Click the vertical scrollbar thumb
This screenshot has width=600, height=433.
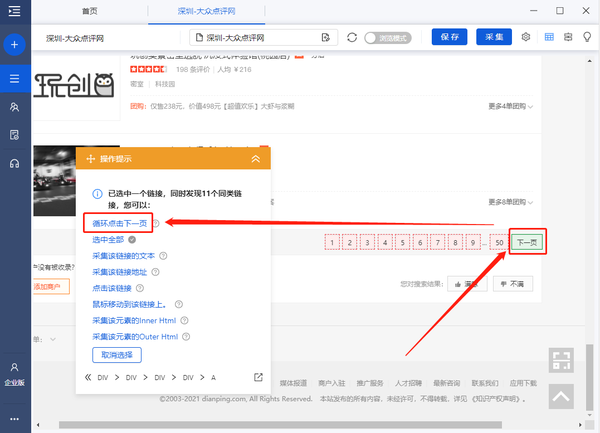[590, 378]
